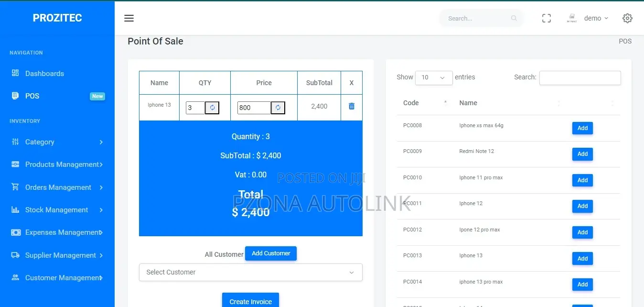This screenshot has width=644, height=307.
Task: Click the Iphone 13 cart item name
Action: (159, 105)
